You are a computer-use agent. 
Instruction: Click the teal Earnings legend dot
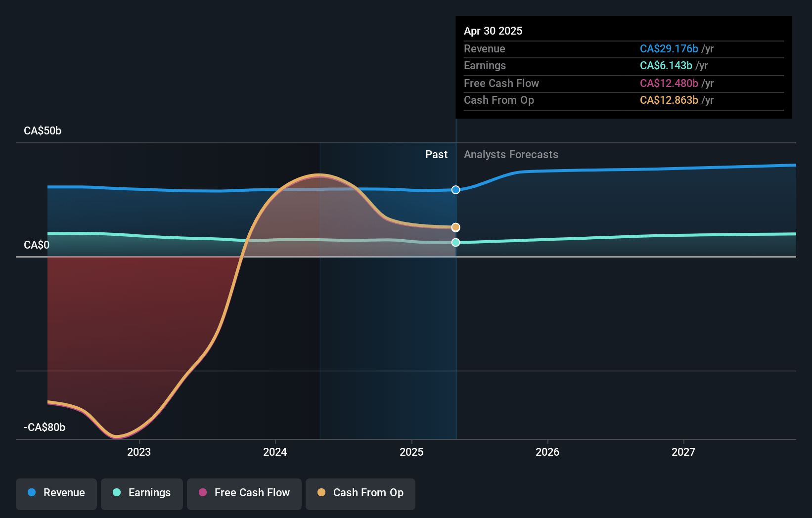pyautogui.click(x=117, y=492)
